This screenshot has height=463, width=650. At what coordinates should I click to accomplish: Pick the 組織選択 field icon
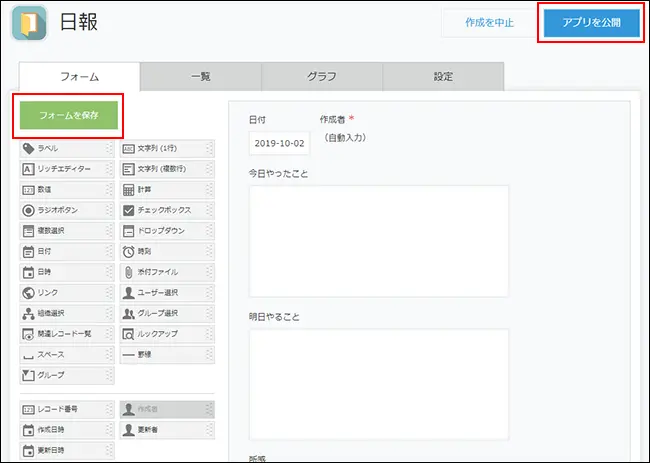point(29,313)
